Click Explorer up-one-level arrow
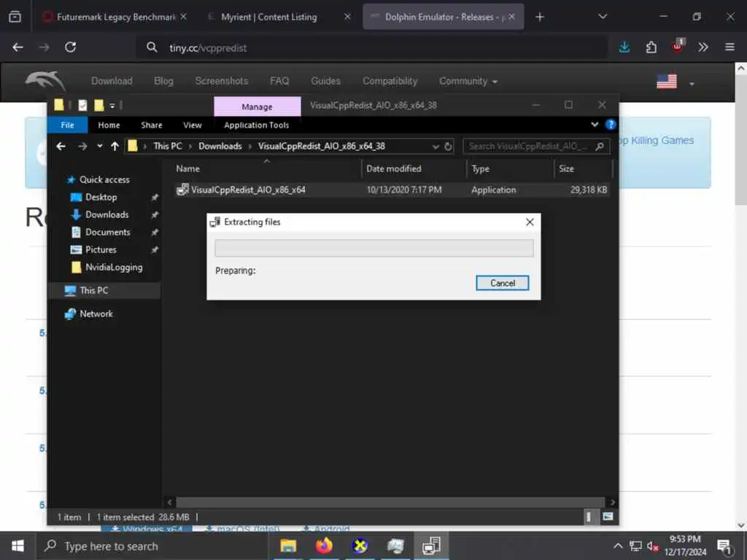The image size is (747, 560). (x=115, y=146)
